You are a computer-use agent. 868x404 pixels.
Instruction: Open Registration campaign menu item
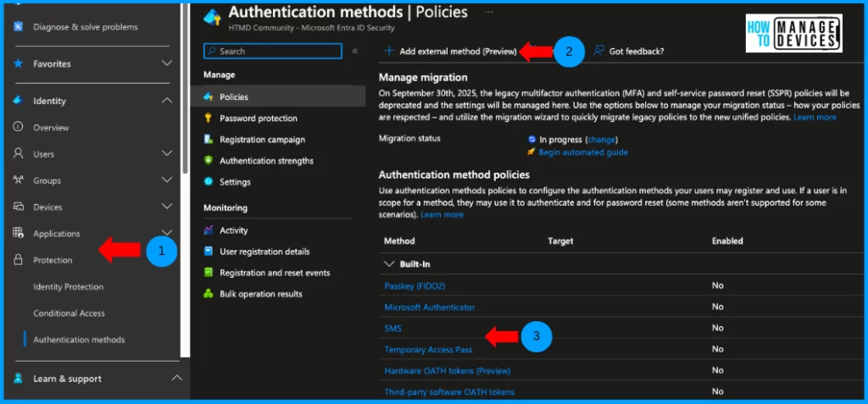[x=263, y=140]
